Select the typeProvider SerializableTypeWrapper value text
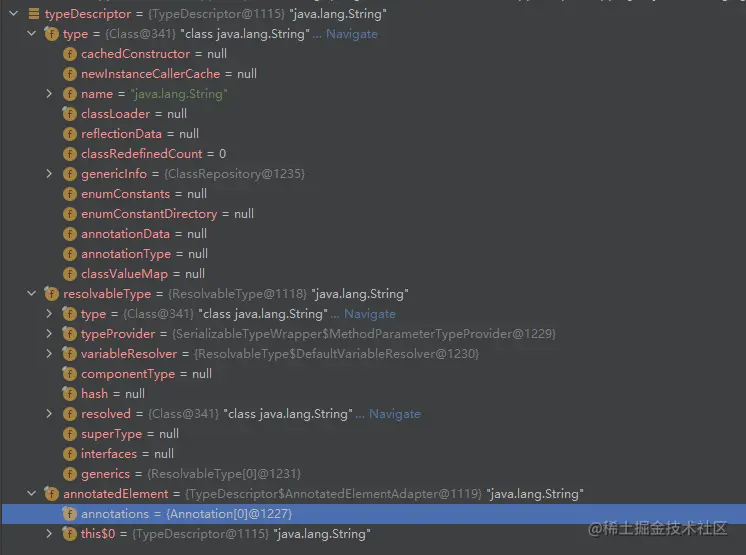The image size is (746, 555). [364, 334]
